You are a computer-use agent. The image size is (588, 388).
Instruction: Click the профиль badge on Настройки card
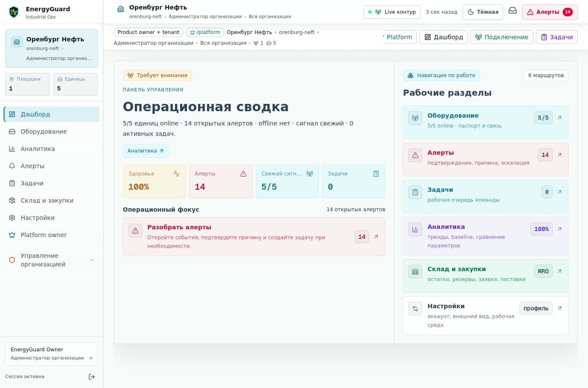tap(536, 308)
